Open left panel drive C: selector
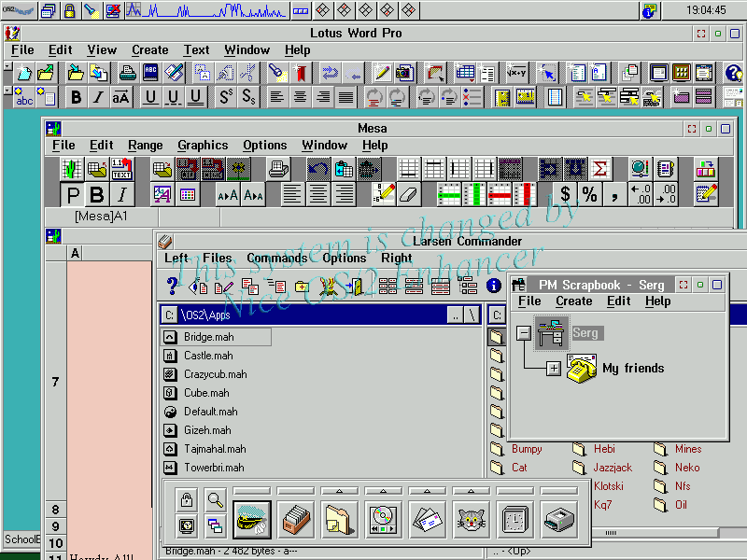 [169, 315]
